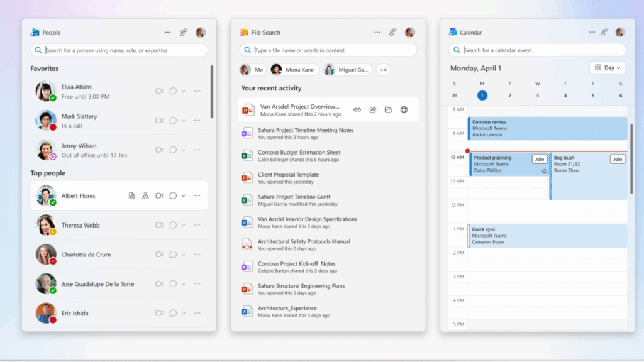Open containing folder of Van Arsdel Project Overview
The image size is (644, 362).
click(387, 109)
